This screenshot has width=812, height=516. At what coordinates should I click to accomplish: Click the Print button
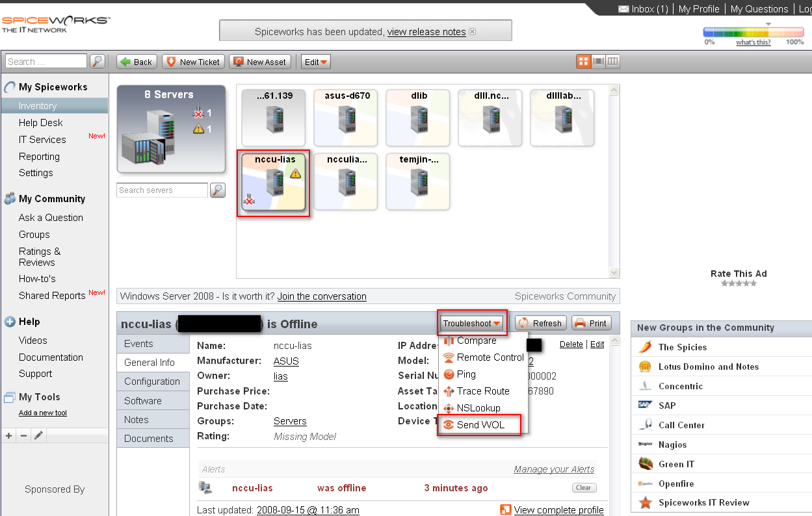(x=591, y=323)
